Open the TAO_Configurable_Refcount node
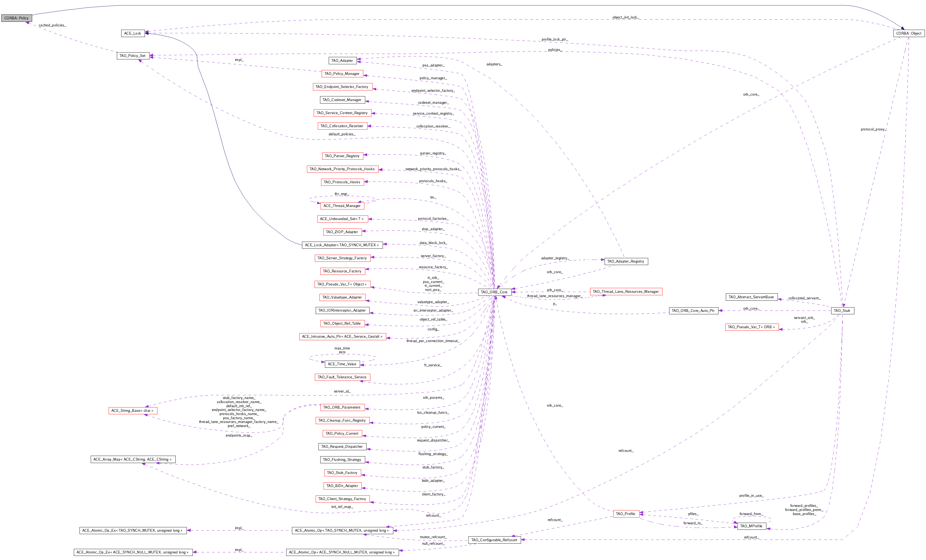This screenshot has width=926, height=560. click(494, 540)
